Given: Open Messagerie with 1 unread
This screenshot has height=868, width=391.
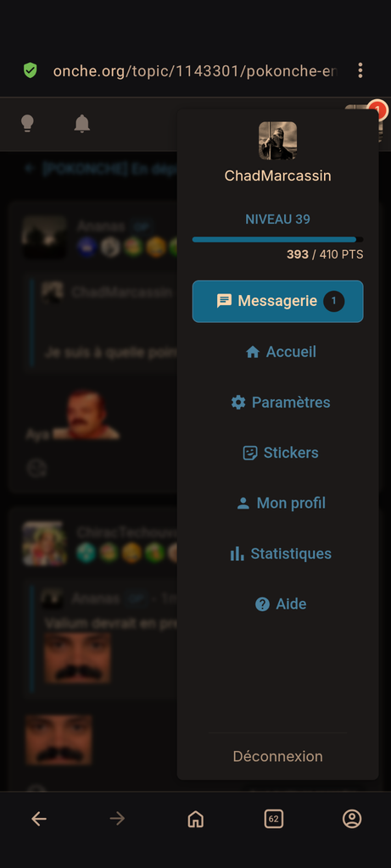Looking at the screenshot, I should [278, 301].
